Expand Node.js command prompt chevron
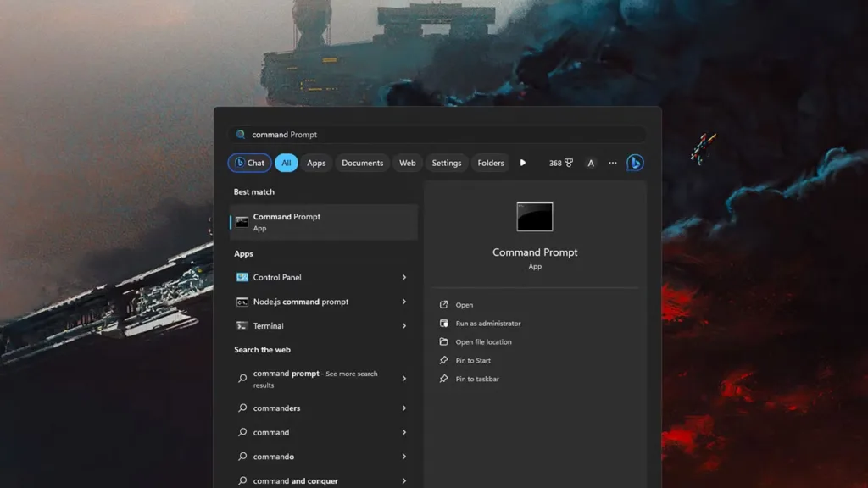Viewport: 868px width, 488px height. click(x=404, y=302)
